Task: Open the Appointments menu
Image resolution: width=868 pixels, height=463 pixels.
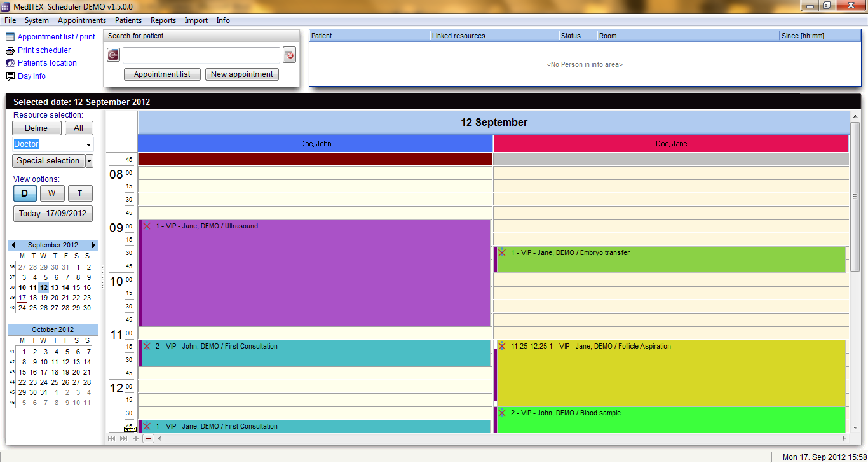Action: pos(82,20)
